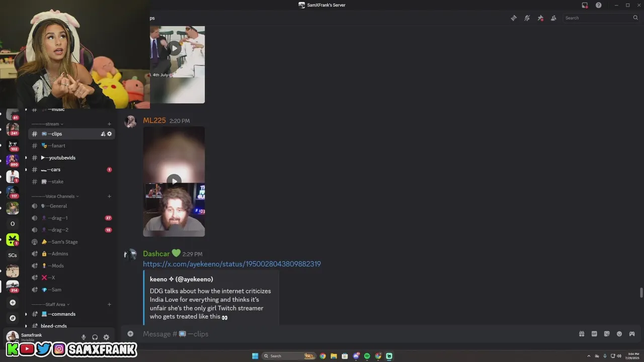Screen dimensions: 644x362
Task: Open the green Kick-logo server icon
Action: pos(13,239)
